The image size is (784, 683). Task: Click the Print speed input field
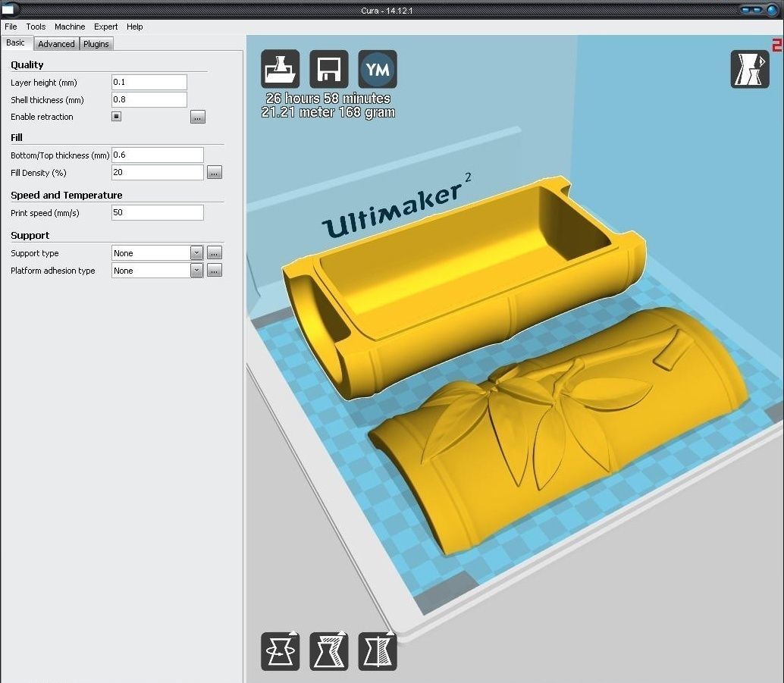(x=158, y=212)
